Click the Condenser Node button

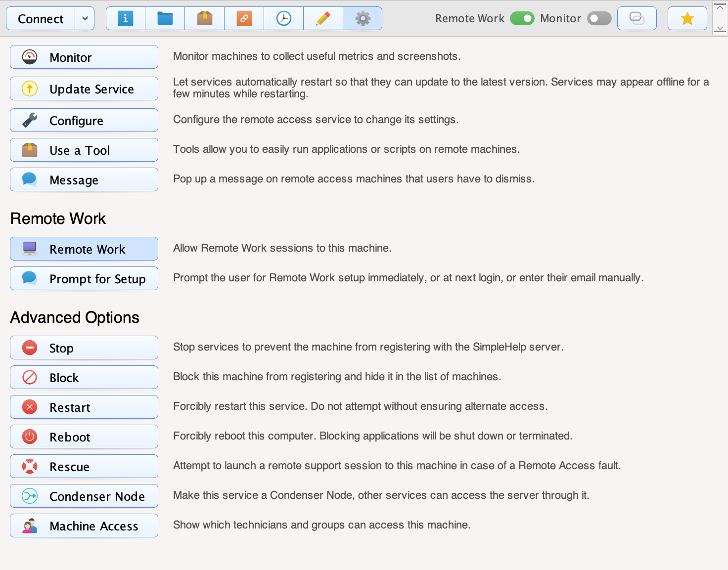click(x=84, y=496)
